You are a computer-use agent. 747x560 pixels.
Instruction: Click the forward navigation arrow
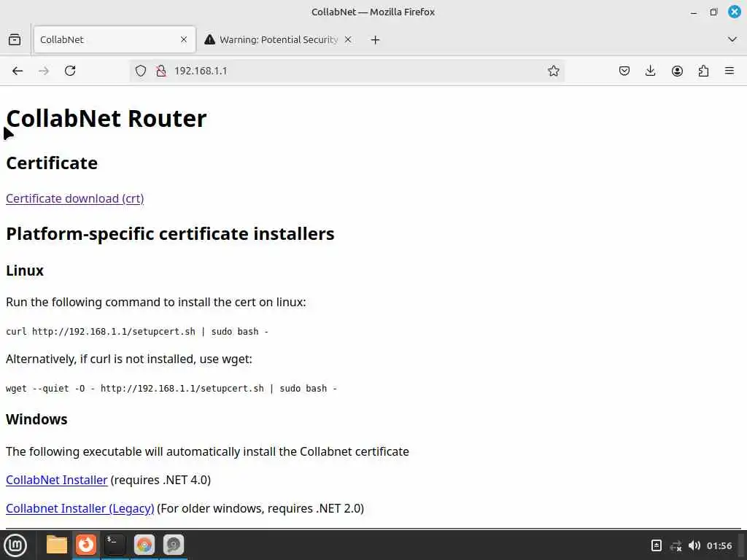click(43, 71)
